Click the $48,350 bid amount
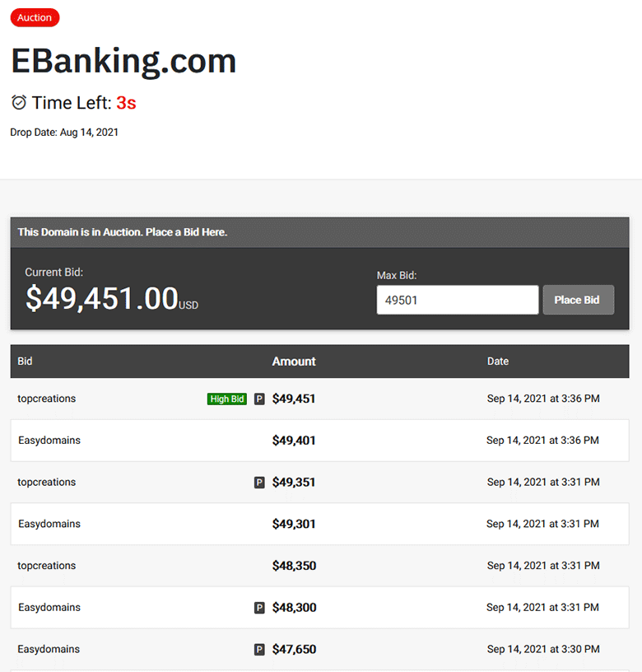 (294, 566)
